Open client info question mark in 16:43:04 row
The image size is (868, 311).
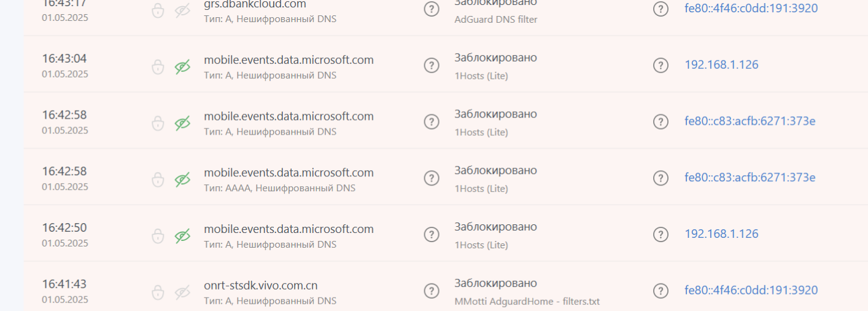(x=661, y=65)
